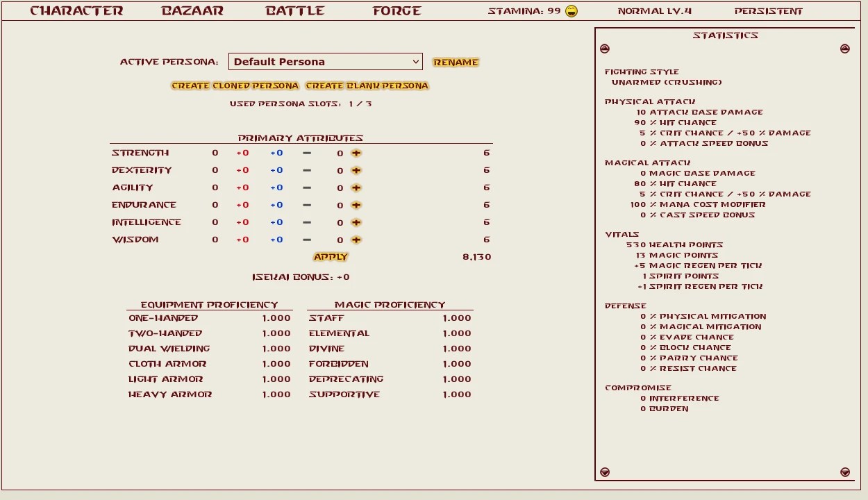Screen dimensions: 868x500
Task: Click the Heavy Armor proficiency row
Action: click(210, 394)
